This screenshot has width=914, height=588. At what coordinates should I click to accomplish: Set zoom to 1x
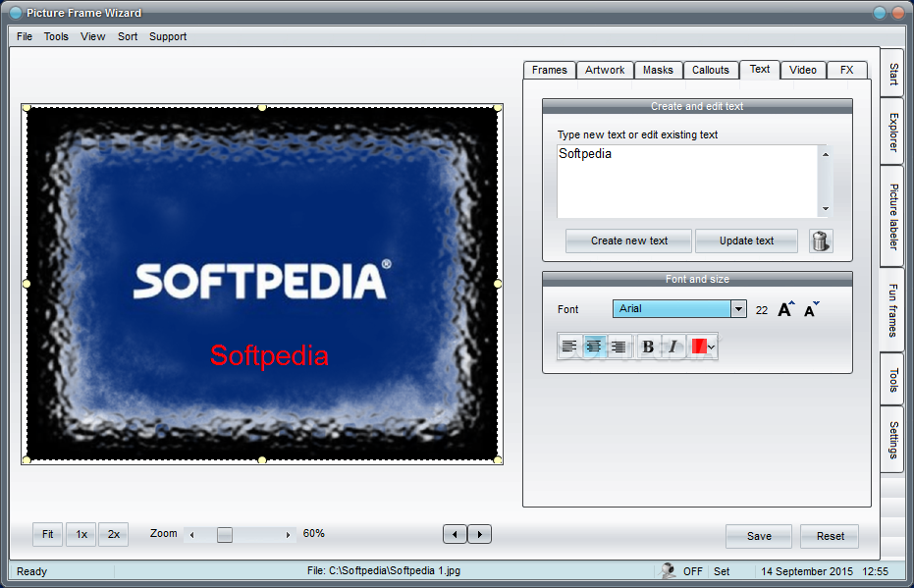point(81,534)
